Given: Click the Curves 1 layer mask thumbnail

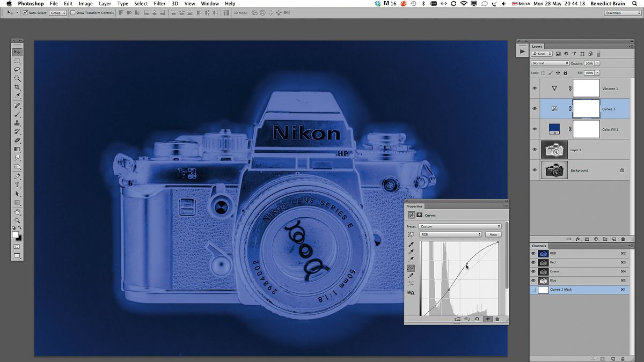Looking at the screenshot, I should [x=586, y=108].
